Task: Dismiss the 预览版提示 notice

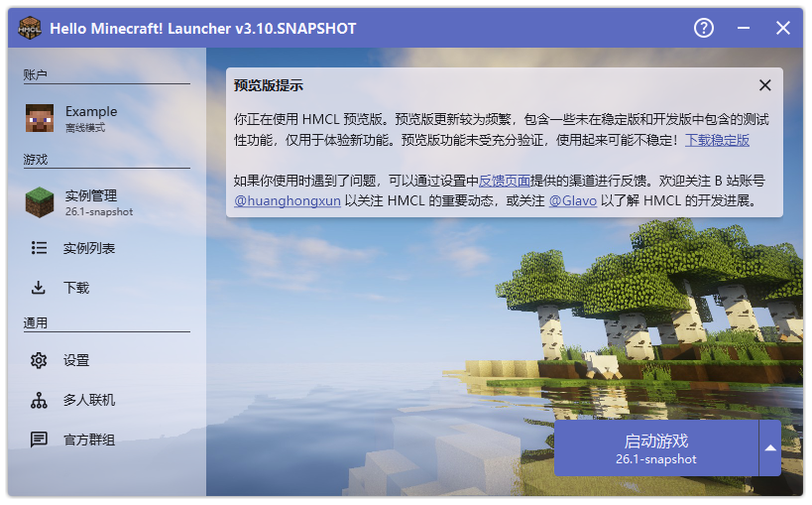Action: point(764,85)
